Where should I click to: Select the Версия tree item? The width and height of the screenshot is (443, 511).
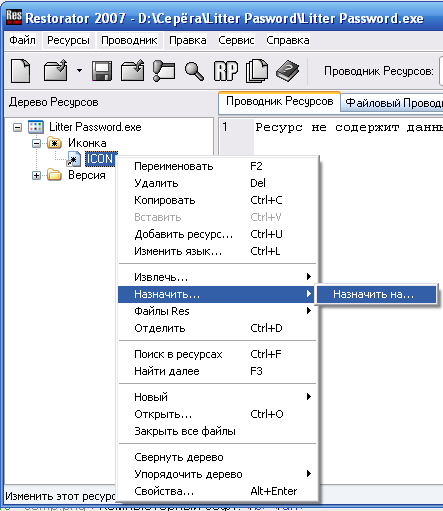click(87, 175)
